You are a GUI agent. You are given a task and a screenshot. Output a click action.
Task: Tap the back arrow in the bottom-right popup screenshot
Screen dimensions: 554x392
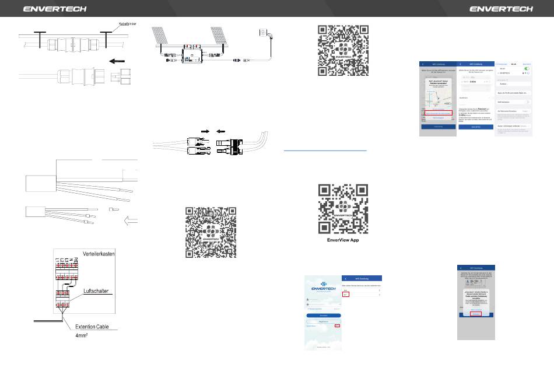[461, 268]
